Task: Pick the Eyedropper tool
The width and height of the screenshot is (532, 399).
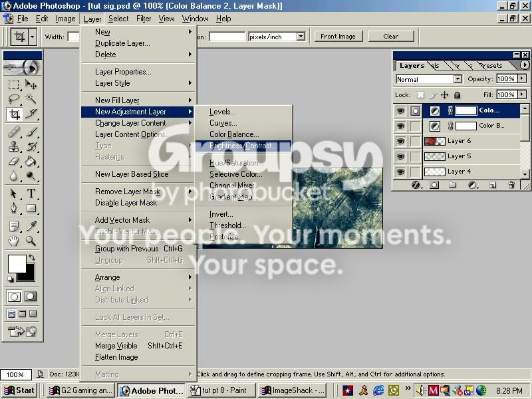Action: pos(31,226)
